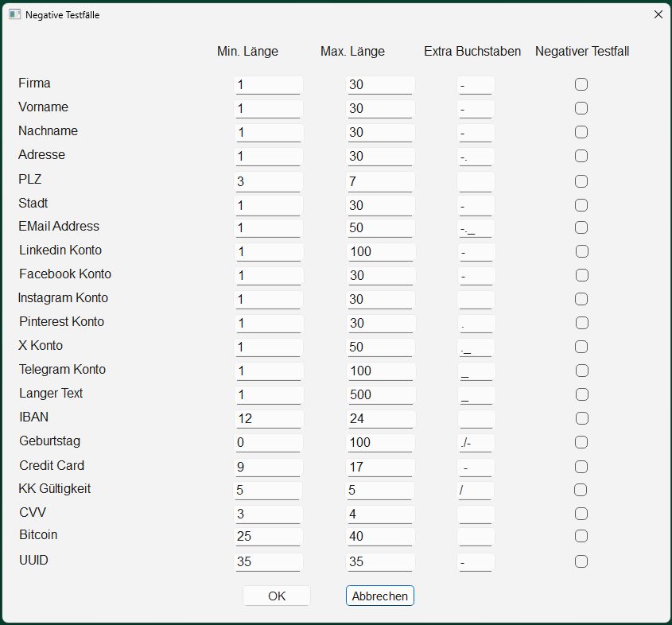Check Telegram Konto negative test checkbox

582,371
